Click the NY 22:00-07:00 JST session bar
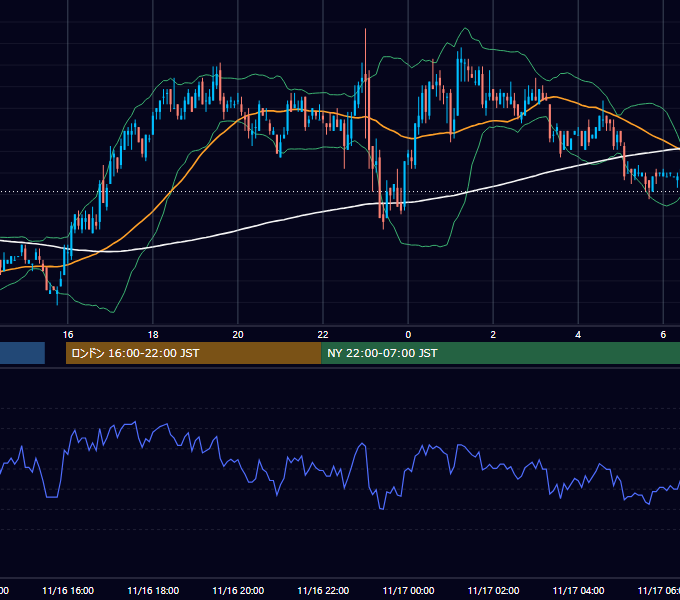 tap(500, 353)
